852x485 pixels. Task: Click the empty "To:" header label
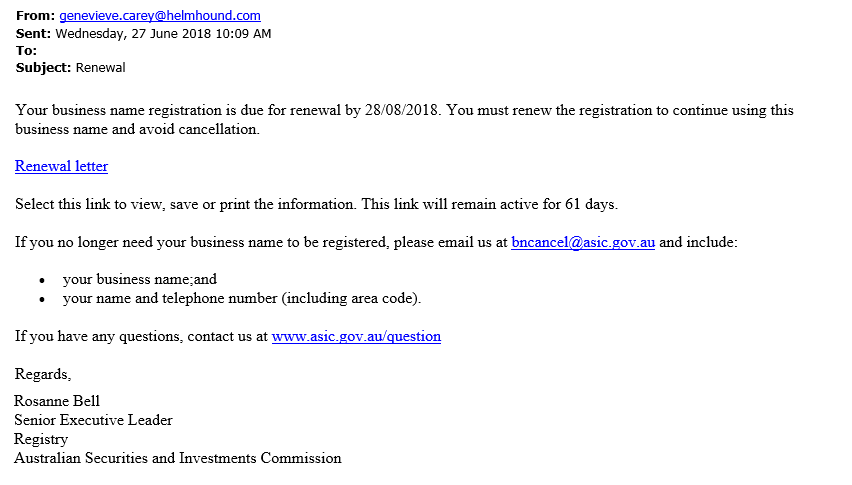pyautogui.click(x=26, y=50)
